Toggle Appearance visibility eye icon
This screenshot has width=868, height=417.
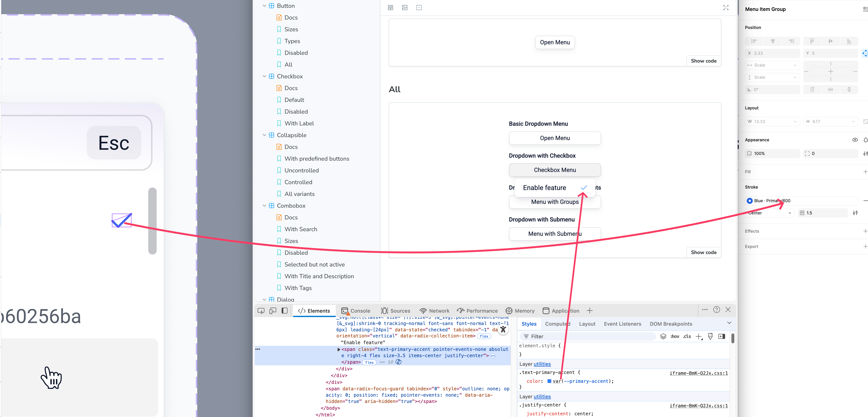[855, 140]
